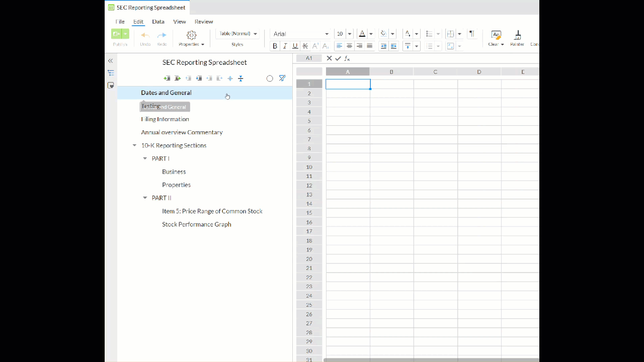
Task: Open the Filing Information section
Action: click(x=165, y=119)
